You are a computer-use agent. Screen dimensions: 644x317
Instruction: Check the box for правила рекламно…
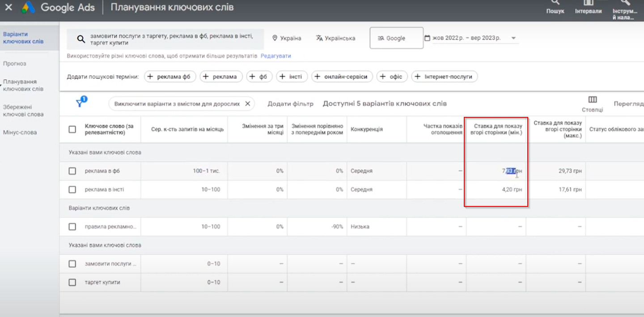(72, 227)
